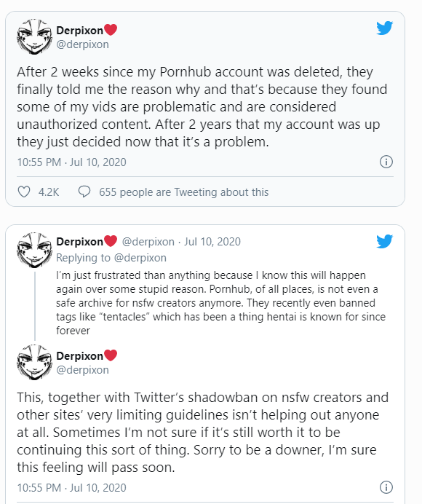
Task: Visit the @derpixon handle on the bottom tweet
Action: click(82, 370)
